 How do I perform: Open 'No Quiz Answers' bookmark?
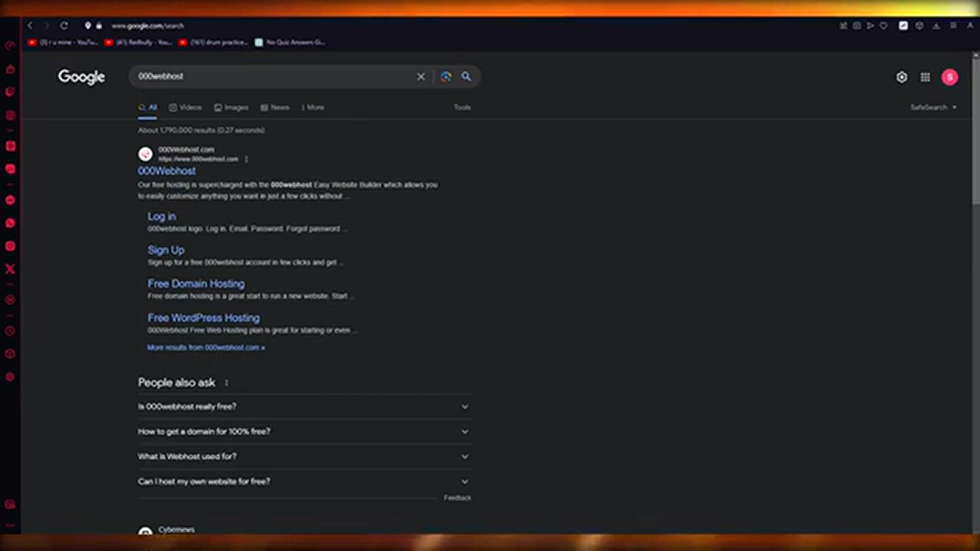pos(289,42)
